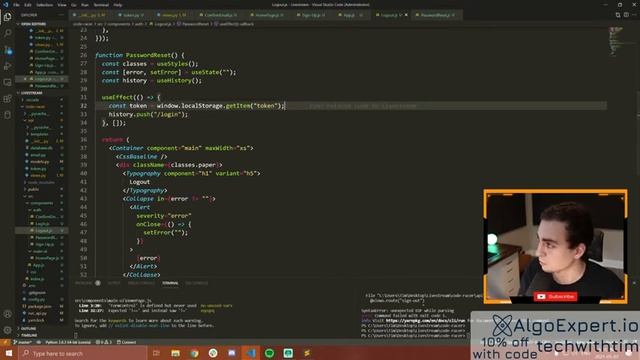
Task: Click errors and warnings count in status bar
Action: coord(104,342)
